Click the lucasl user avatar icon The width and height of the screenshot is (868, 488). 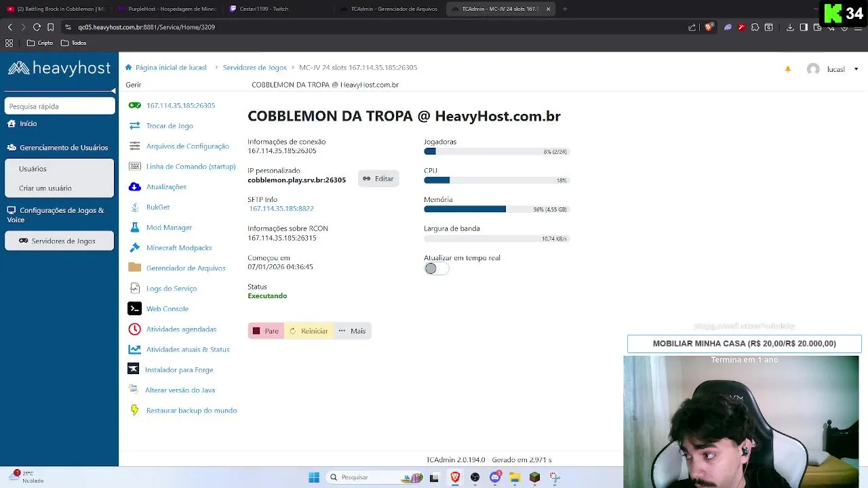pyautogui.click(x=813, y=69)
